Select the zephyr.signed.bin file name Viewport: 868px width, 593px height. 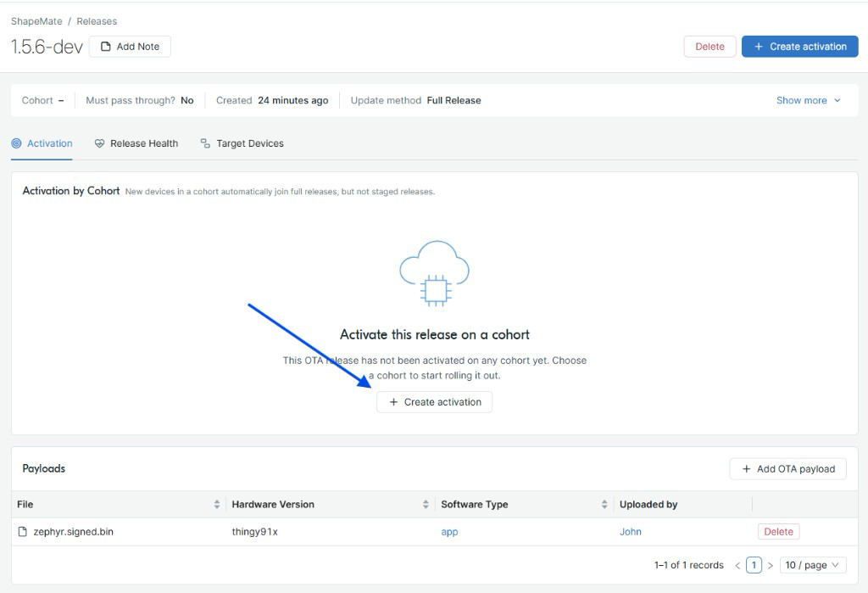[73, 531]
